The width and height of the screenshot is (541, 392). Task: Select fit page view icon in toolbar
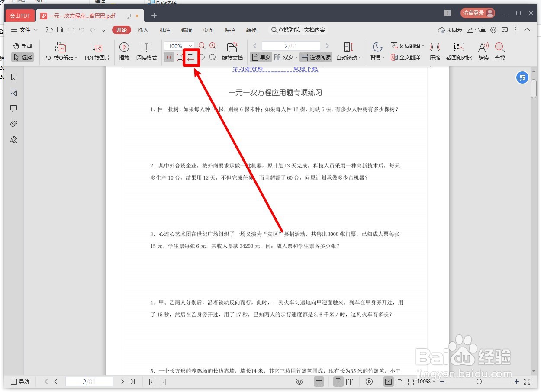point(180,57)
